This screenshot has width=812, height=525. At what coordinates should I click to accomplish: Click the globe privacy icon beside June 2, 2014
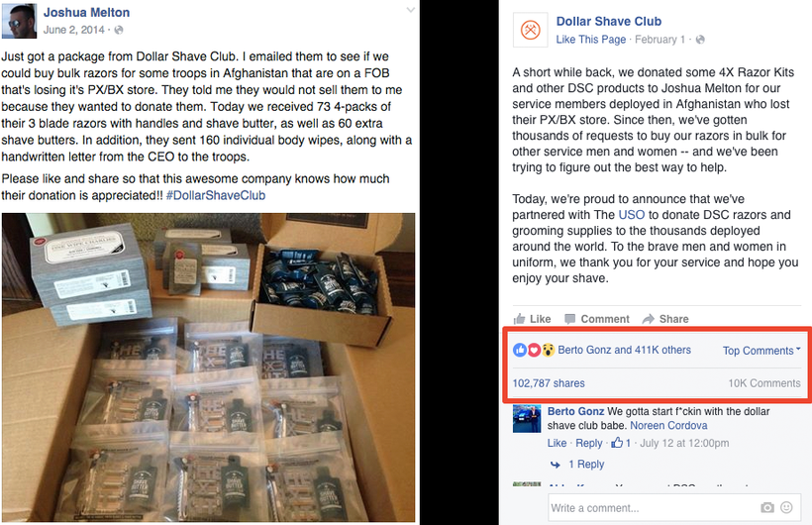click(x=119, y=30)
